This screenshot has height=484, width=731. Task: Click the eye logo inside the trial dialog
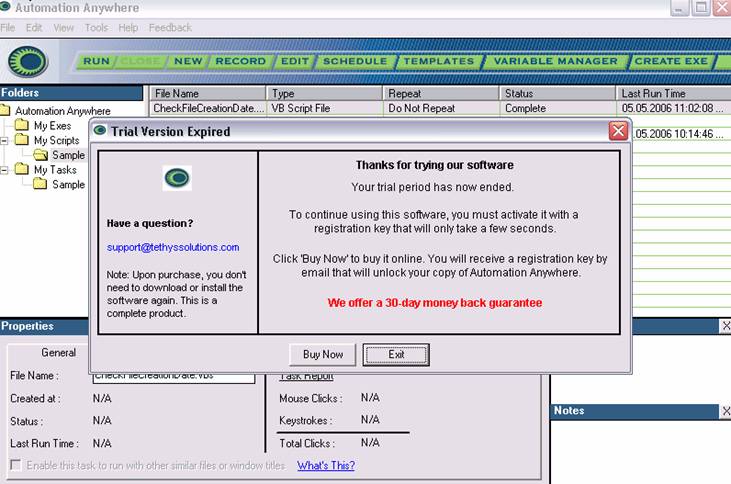[177, 178]
